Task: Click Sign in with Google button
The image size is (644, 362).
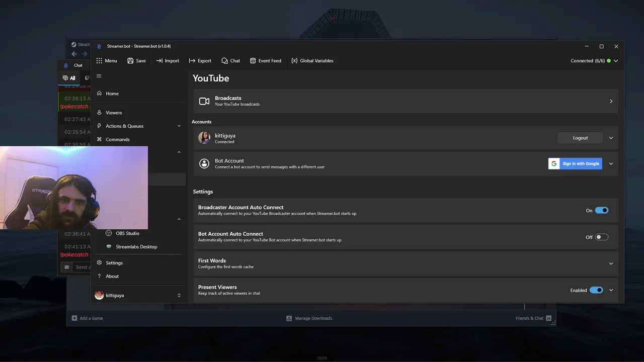Action: point(575,163)
